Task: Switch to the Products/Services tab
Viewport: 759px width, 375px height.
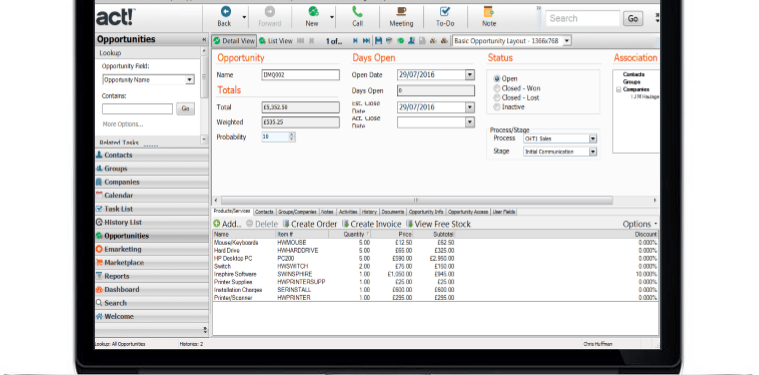Action: tap(232, 212)
